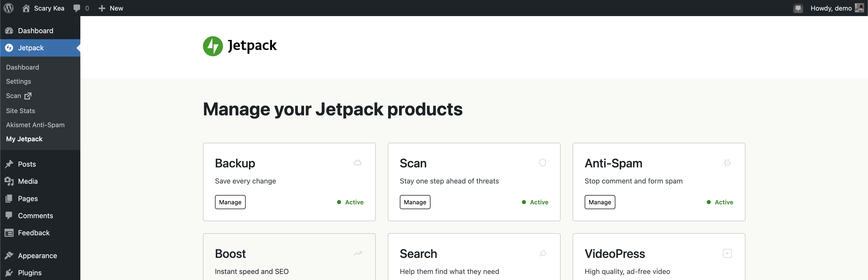The image size is (868, 280).
Task: Click the Posts pushpin icon
Action: point(9,164)
